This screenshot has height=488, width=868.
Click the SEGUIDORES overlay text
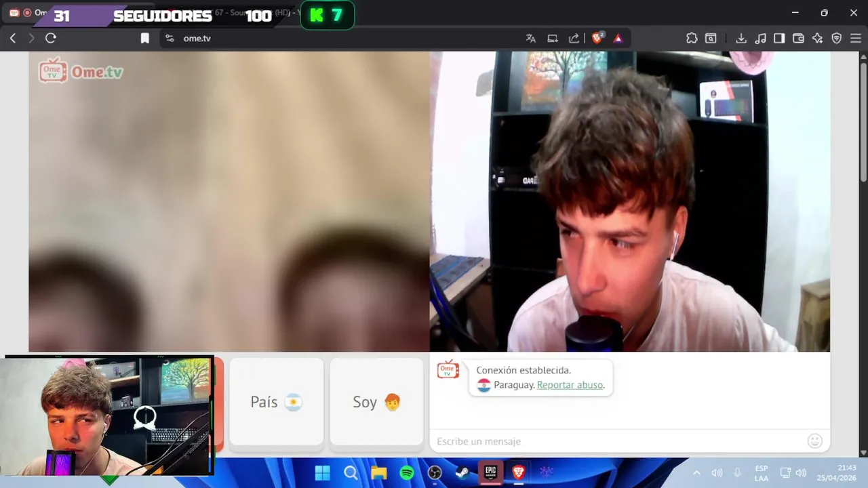[162, 16]
